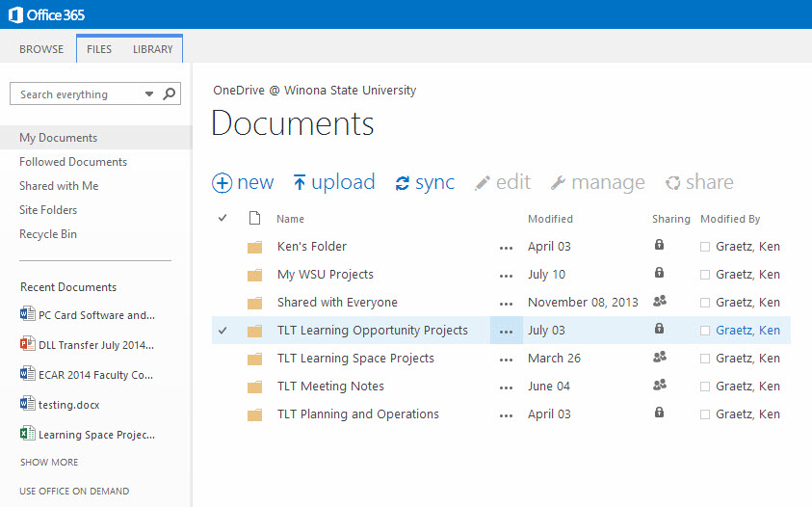Image resolution: width=812 pixels, height=507 pixels.
Task: Expand ellipsis menu for TLT Learning Opportunity Projects
Action: point(506,331)
